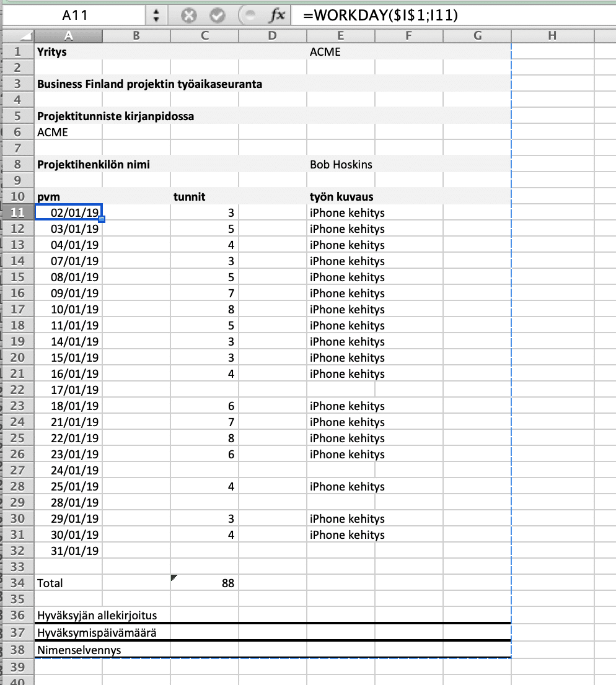The width and height of the screenshot is (616, 685).
Task: Select date cell 17/01/19
Action: [68, 390]
